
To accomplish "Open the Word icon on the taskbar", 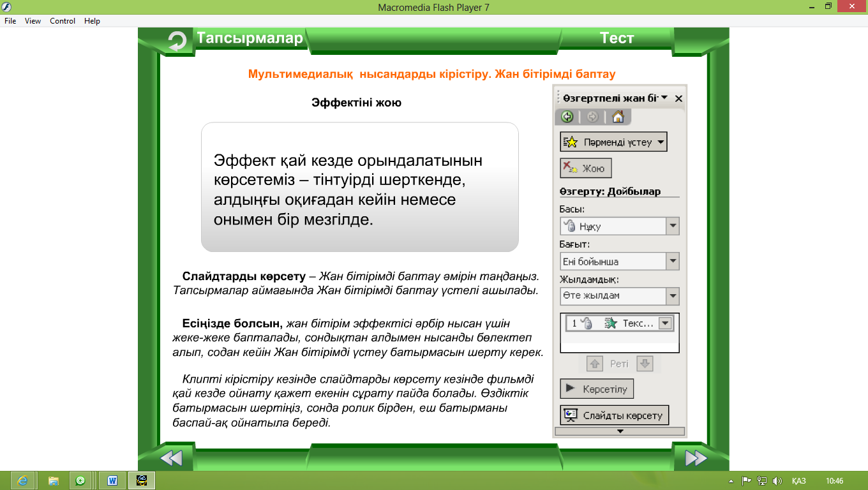I will click(x=112, y=480).
